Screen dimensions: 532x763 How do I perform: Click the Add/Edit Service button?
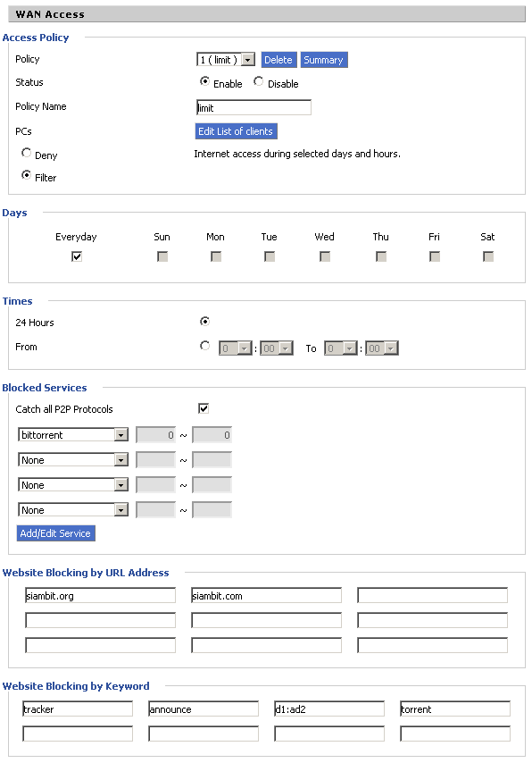(x=56, y=533)
